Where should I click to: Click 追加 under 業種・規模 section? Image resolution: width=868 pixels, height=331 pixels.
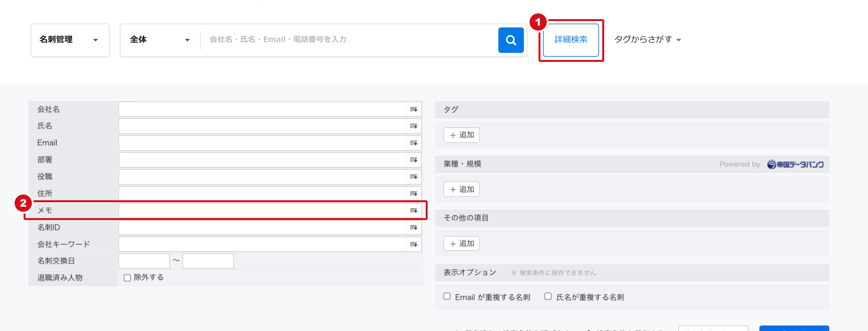(461, 189)
